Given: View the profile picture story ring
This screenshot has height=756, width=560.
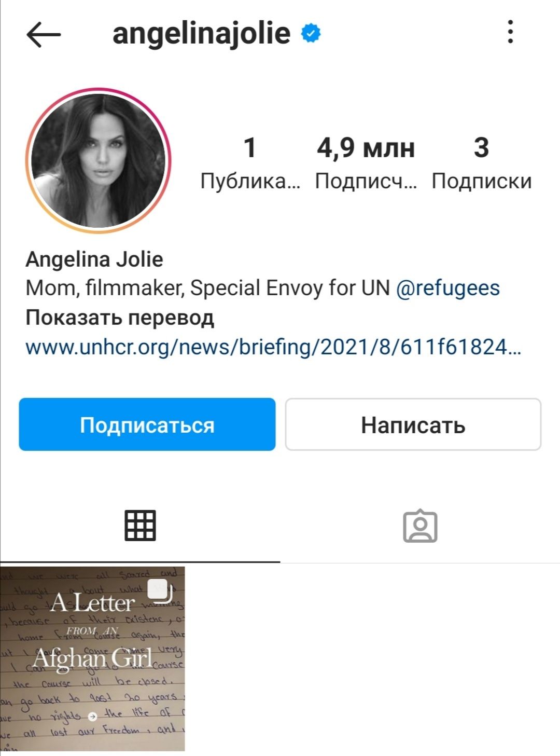Looking at the screenshot, I should click(x=99, y=160).
